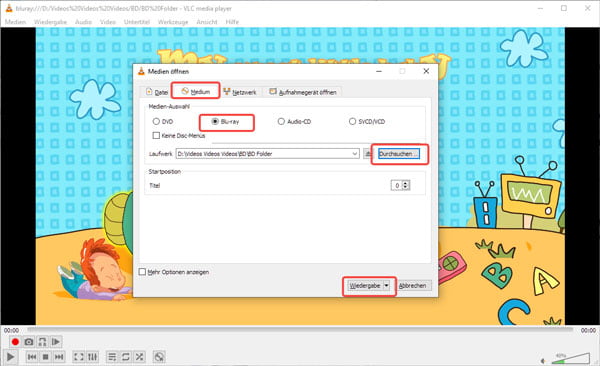Open extended settings equalizer icon
This screenshot has height=366, width=600.
pyautogui.click(x=92, y=357)
